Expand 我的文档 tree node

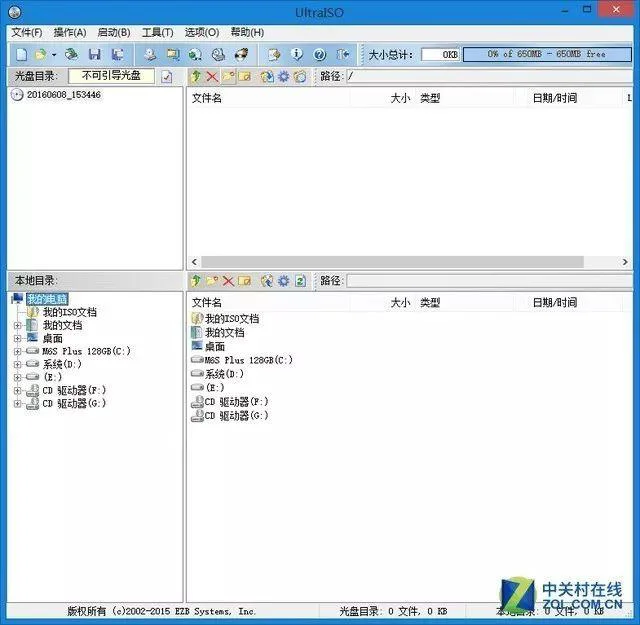coord(17,325)
